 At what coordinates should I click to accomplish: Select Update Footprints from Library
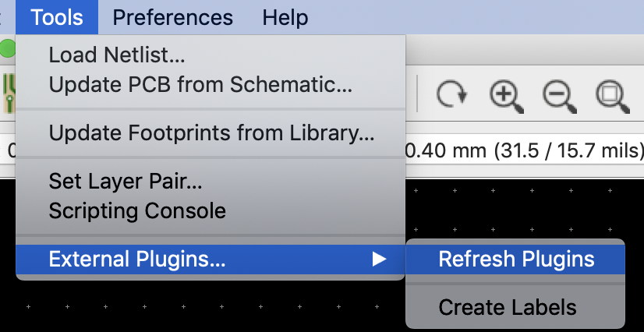tap(211, 134)
